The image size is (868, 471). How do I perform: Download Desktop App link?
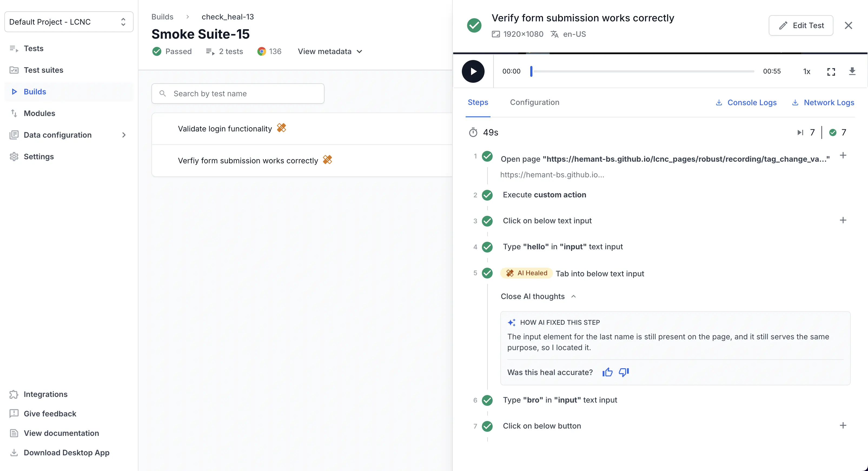click(66, 452)
